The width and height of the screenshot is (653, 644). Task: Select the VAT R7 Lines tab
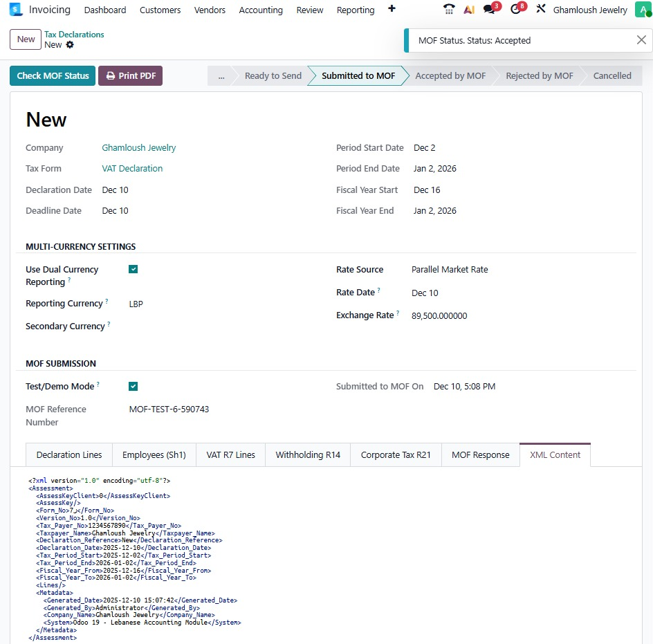click(230, 454)
